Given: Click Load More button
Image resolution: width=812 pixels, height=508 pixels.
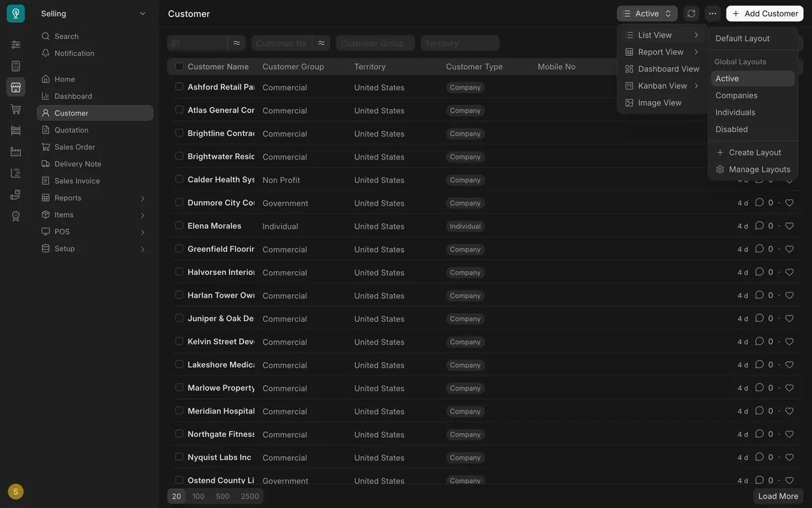Looking at the screenshot, I should [x=778, y=497].
